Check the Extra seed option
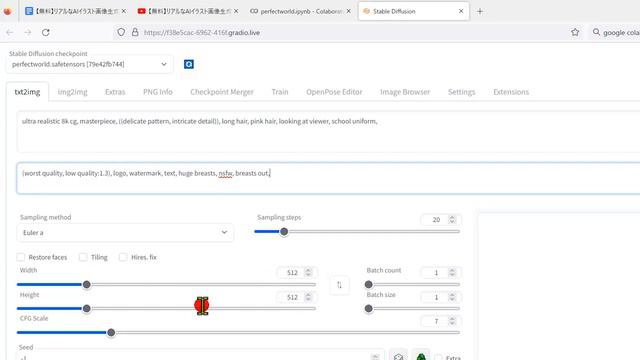Screen dimensions: 640x360 click(x=438, y=358)
